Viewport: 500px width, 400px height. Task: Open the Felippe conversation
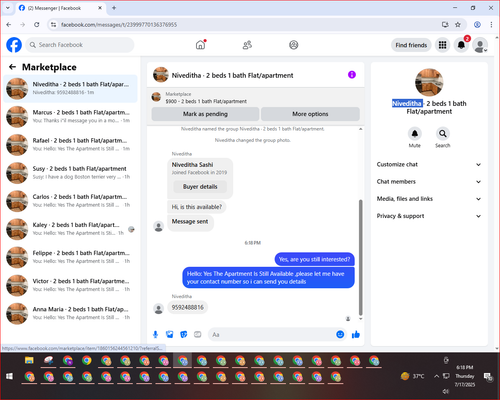70,257
